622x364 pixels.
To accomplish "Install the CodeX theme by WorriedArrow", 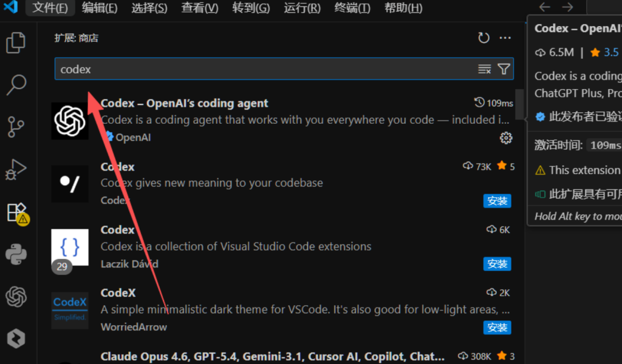I will tap(497, 328).
